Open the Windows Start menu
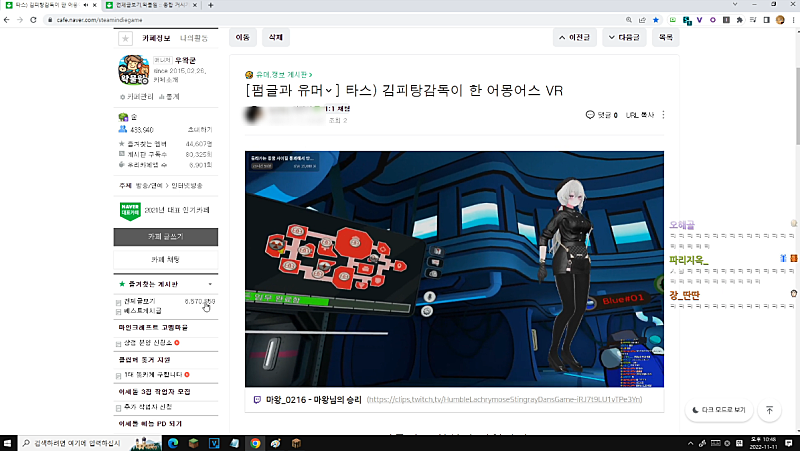 pos(7,443)
